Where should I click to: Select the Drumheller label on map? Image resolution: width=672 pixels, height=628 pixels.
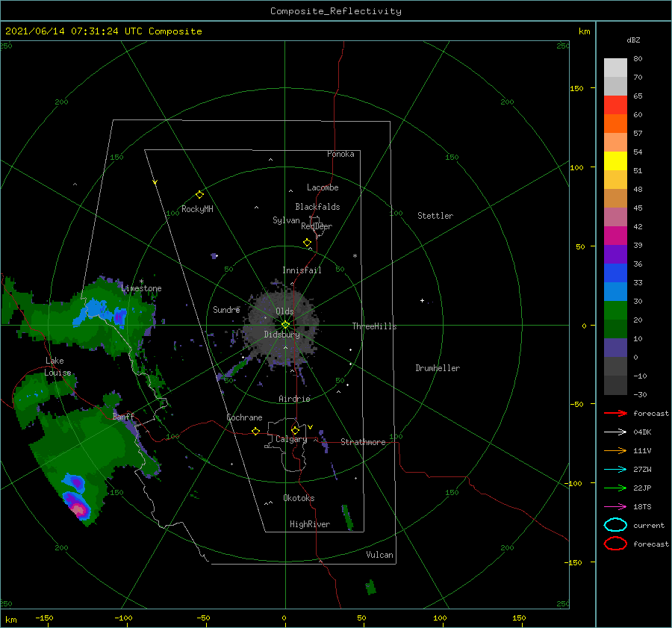click(438, 368)
